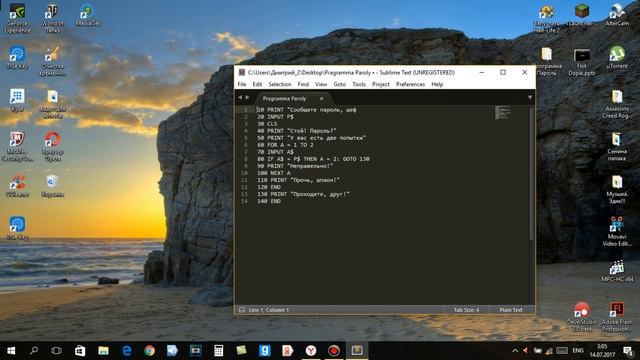Open Yandex Browser from taskbar
The image size is (640, 360).
311,351
